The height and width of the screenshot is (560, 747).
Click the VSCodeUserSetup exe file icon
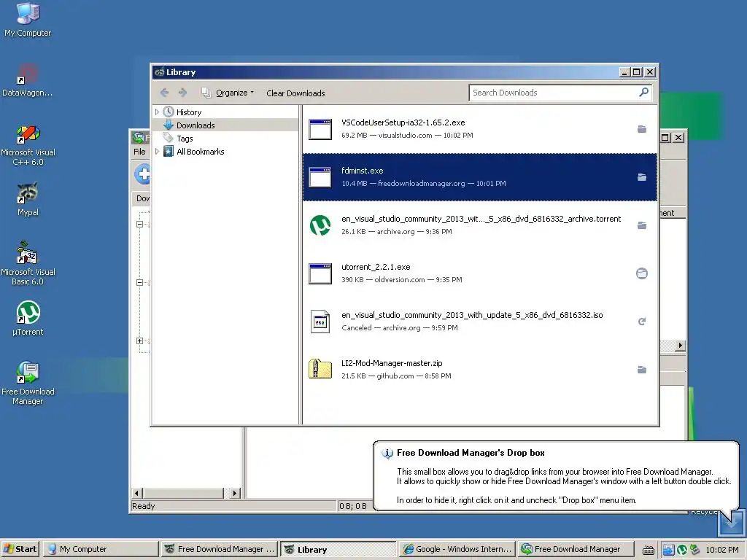click(320, 129)
